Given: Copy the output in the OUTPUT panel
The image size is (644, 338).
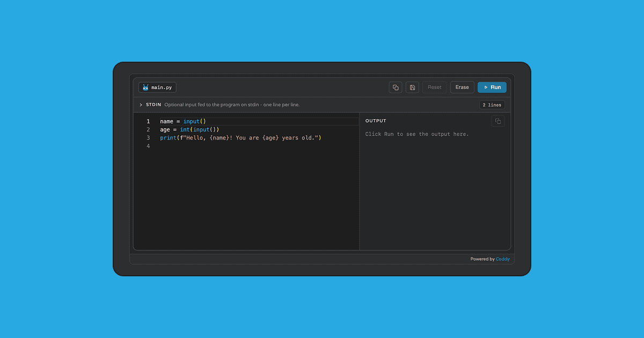Looking at the screenshot, I should [x=498, y=121].
